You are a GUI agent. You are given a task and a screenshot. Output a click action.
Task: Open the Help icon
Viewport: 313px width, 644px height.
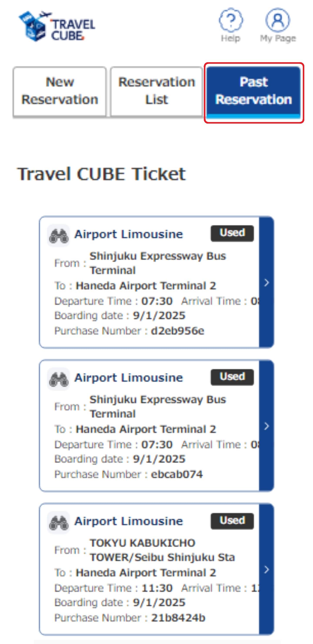[231, 20]
